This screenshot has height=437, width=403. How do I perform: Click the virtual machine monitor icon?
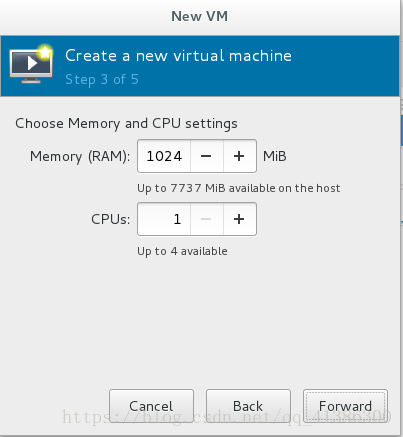click(x=31, y=64)
